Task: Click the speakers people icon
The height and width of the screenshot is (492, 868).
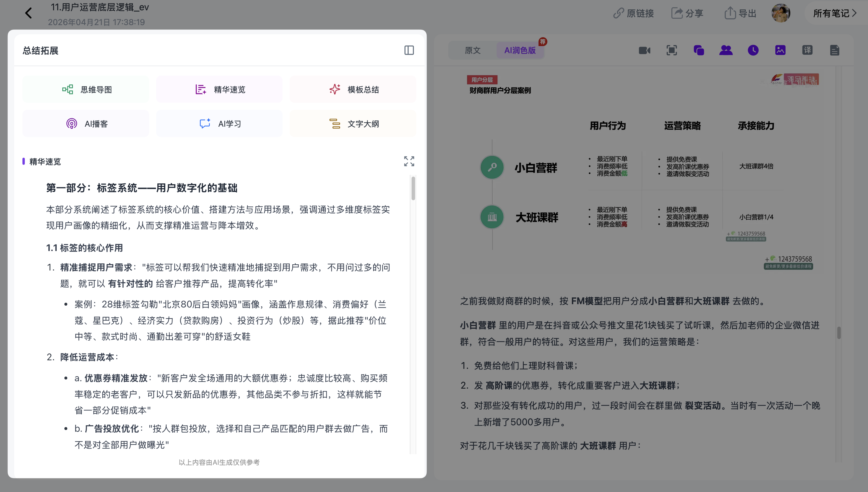Action: pos(726,50)
